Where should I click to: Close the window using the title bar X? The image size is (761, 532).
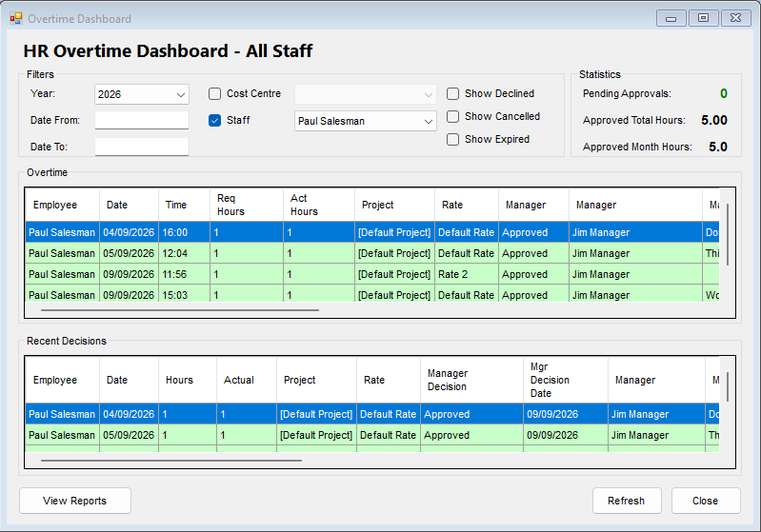pyautogui.click(x=736, y=18)
